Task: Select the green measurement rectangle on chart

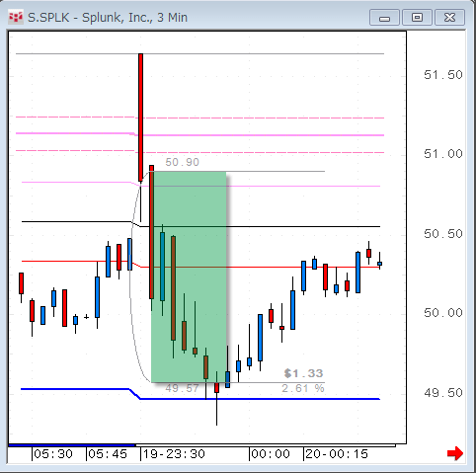Action: click(189, 276)
